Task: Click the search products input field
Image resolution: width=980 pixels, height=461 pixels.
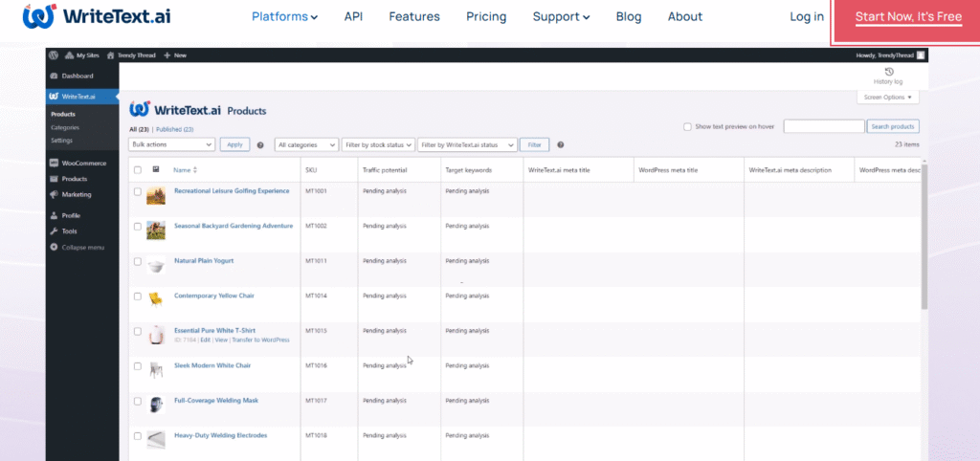Action: (823, 126)
